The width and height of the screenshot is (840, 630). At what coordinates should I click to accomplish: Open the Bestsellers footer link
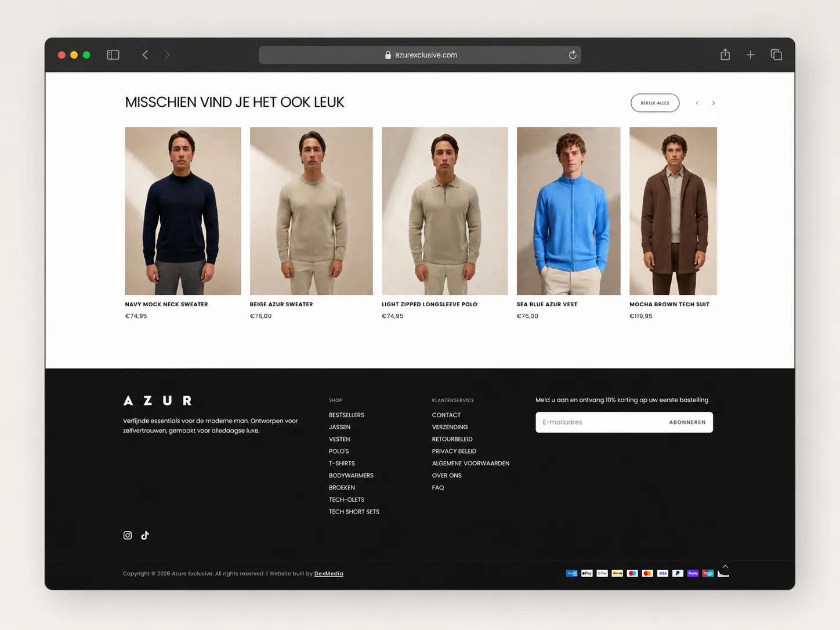(346, 415)
